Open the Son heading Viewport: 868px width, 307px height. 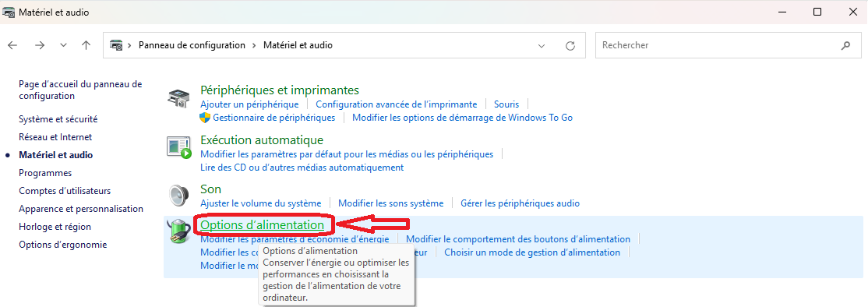point(211,189)
